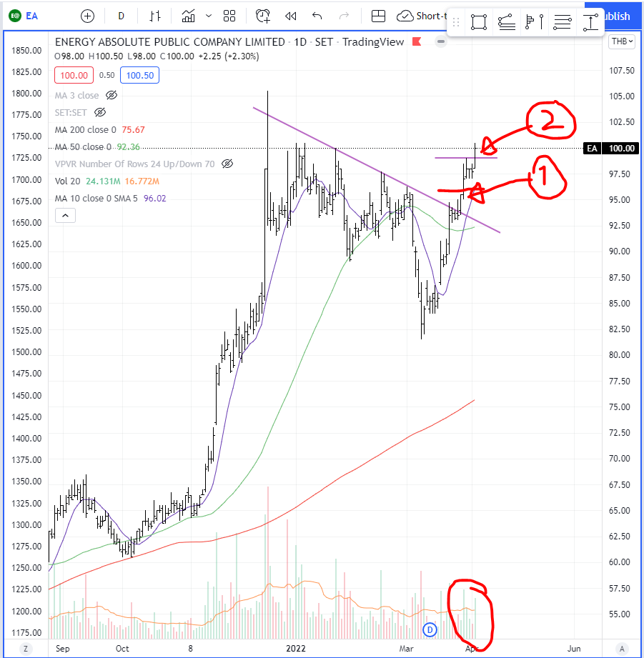Select the flag and vertical line tool
This screenshot has width=644, height=658.
click(535, 22)
